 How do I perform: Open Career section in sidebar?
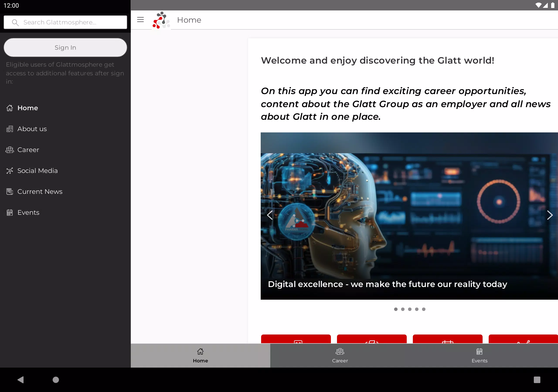tap(28, 150)
